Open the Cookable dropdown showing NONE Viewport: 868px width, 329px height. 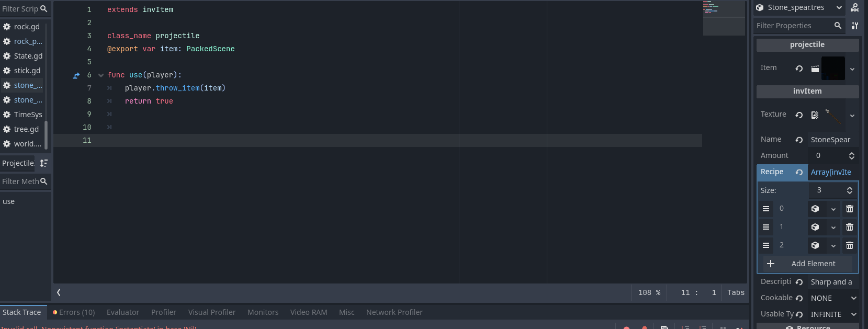point(834,298)
